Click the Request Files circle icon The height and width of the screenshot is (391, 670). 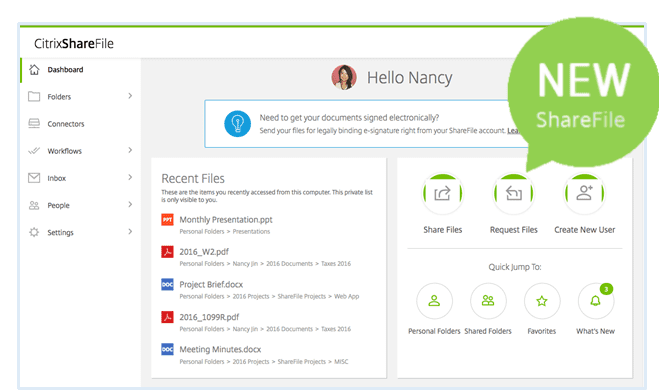coord(514,194)
